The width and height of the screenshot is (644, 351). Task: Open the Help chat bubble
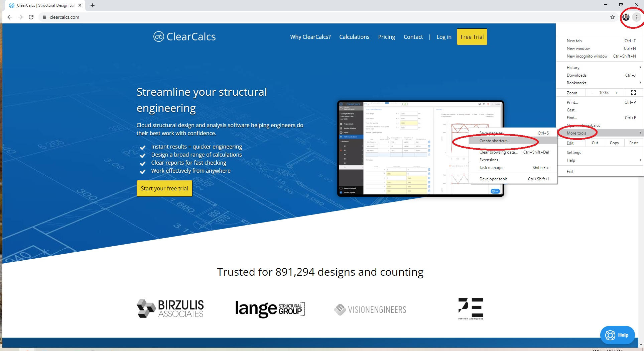[x=617, y=335]
